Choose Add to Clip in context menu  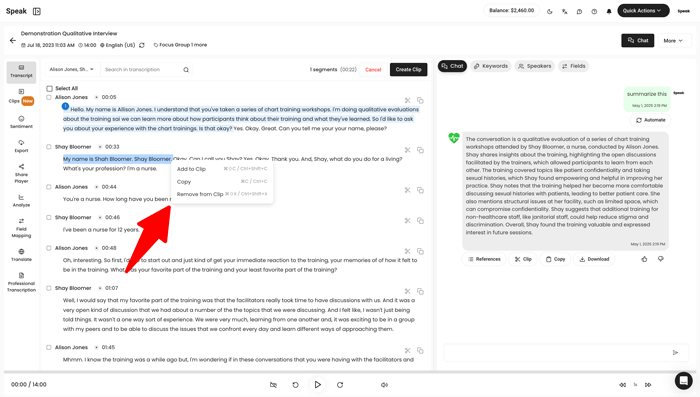point(222,169)
